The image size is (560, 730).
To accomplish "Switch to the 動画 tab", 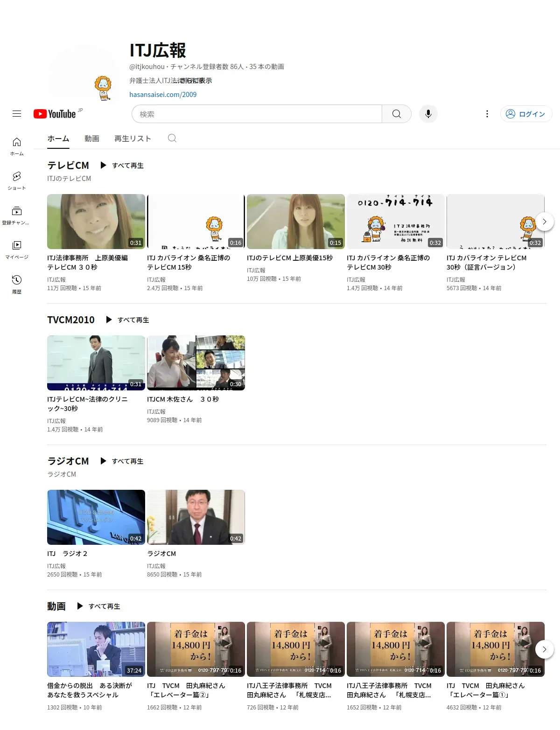I will click(x=92, y=139).
